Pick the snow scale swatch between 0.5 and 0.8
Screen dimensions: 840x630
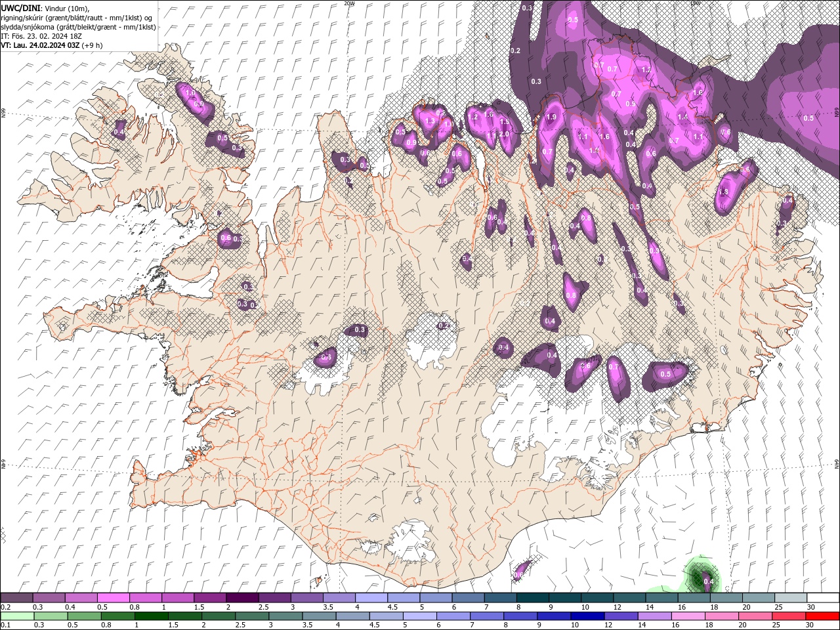coord(113,598)
